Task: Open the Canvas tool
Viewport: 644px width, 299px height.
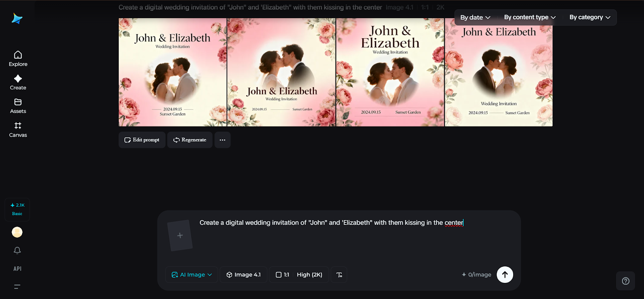Action: [18, 130]
